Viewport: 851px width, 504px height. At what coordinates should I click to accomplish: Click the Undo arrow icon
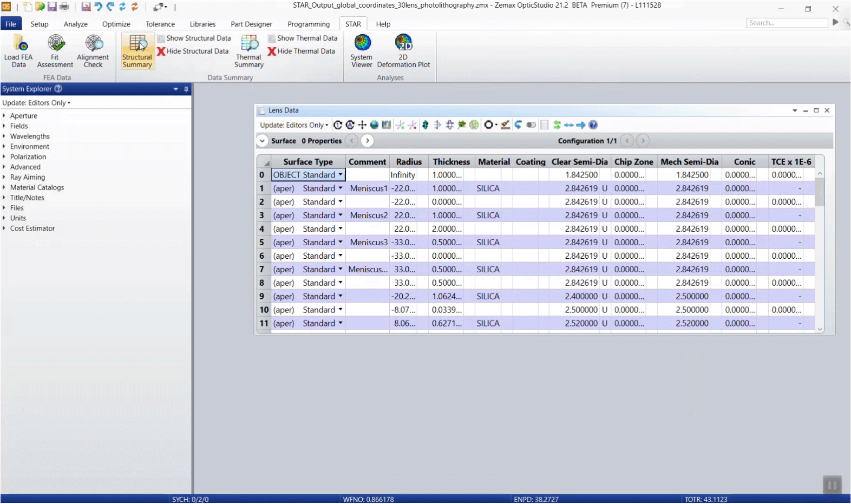98,7
